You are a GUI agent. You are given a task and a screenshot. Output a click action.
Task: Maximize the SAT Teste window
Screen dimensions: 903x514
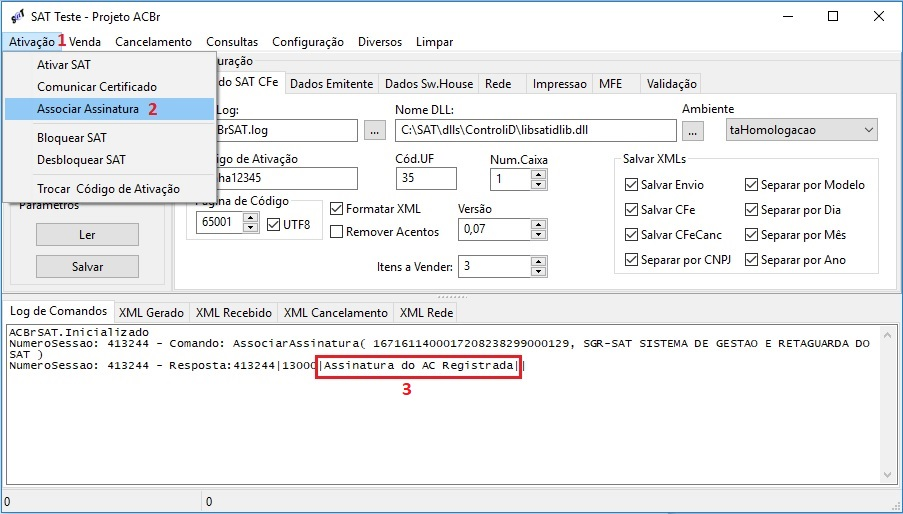click(x=833, y=16)
